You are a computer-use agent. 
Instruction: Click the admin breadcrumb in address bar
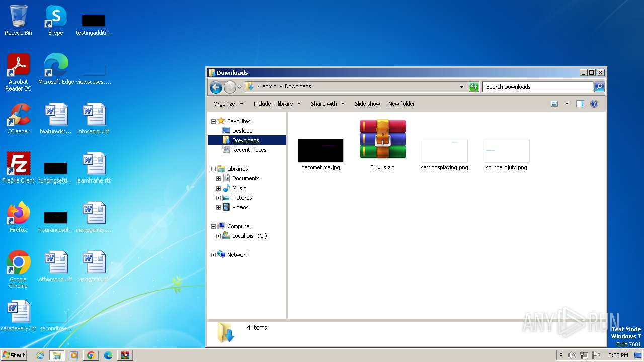click(x=269, y=86)
